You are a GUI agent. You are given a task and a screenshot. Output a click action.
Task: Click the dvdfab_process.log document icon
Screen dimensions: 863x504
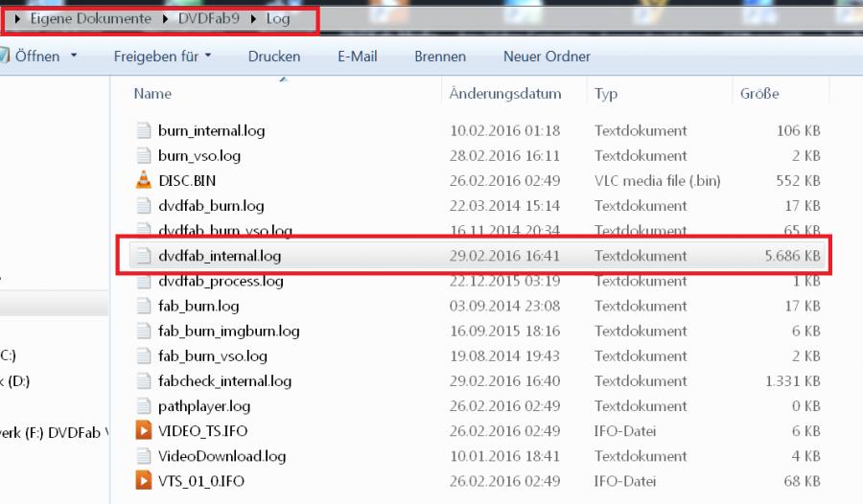click(144, 281)
